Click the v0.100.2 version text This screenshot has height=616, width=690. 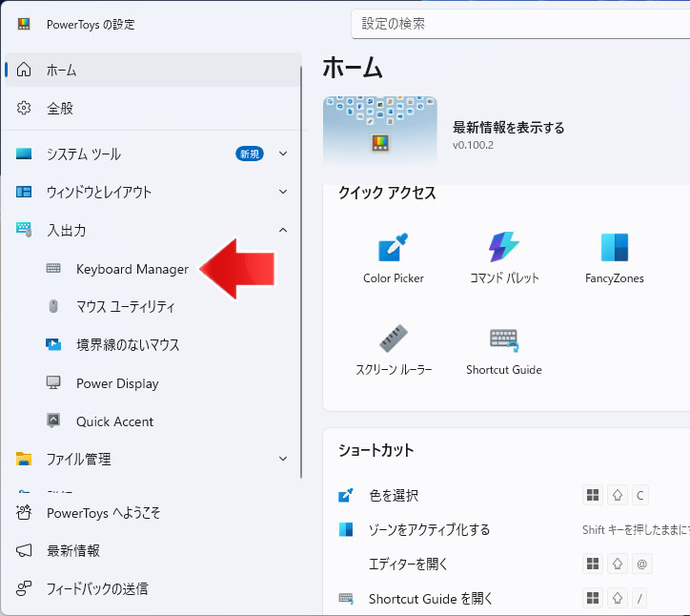point(473,145)
